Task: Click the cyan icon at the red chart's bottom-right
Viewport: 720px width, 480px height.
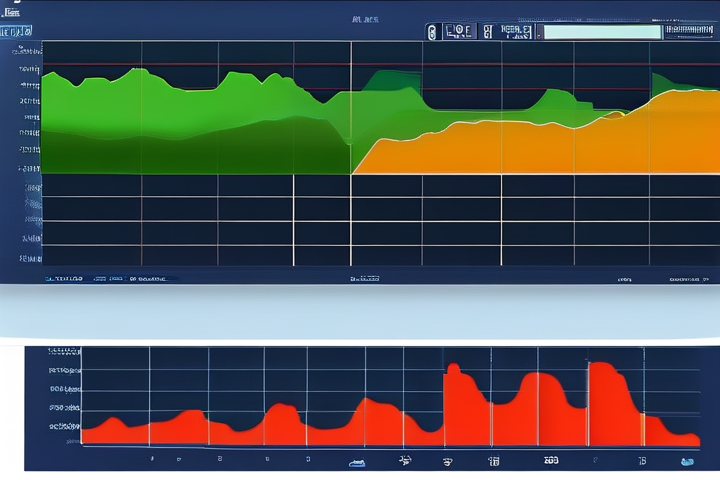Action: pyautogui.click(x=686, y=461)
